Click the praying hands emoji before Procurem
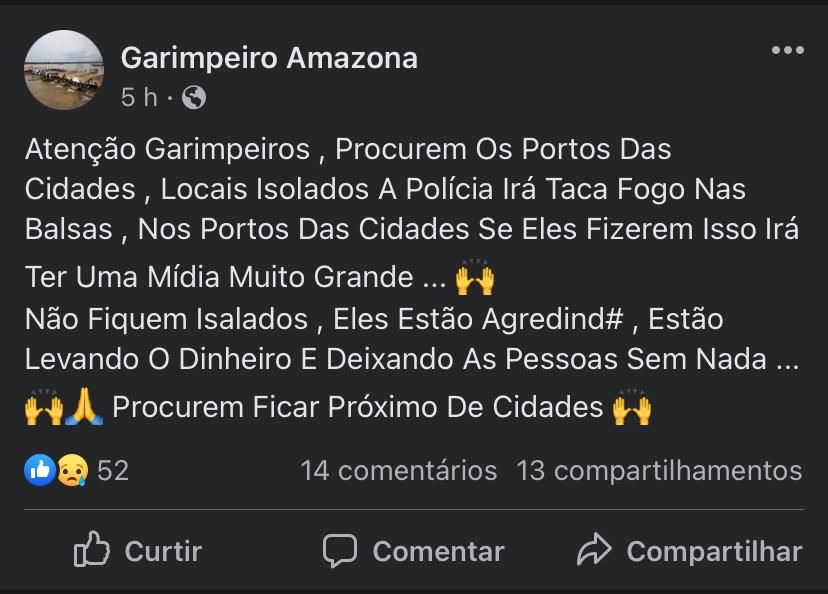828x594 pixels. click(84, 408)
